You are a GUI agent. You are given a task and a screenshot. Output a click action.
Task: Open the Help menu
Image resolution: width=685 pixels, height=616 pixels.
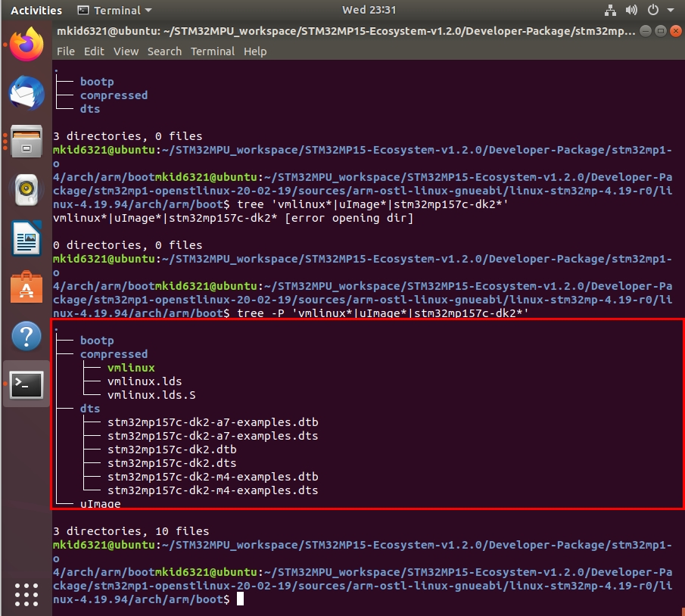(x=255, y=51)
